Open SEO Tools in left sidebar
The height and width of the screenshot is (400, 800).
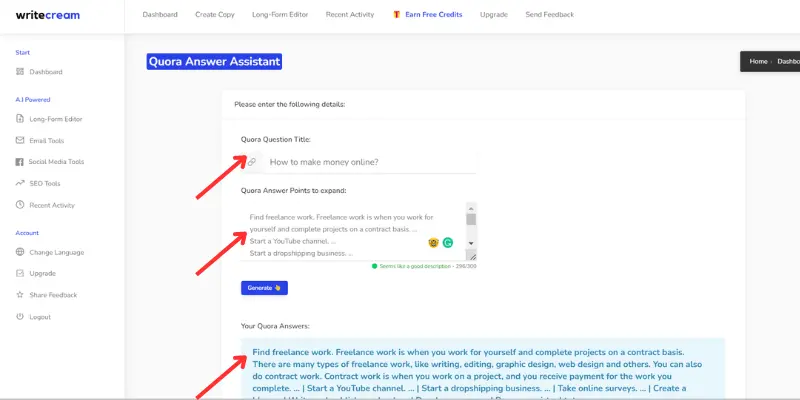point(45,184)
